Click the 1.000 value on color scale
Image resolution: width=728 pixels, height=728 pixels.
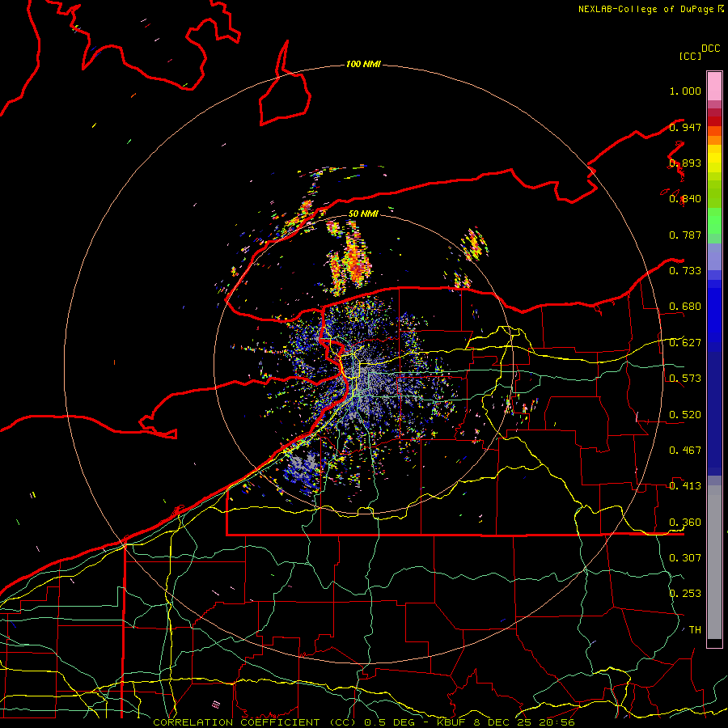click(x=685, y=91)
